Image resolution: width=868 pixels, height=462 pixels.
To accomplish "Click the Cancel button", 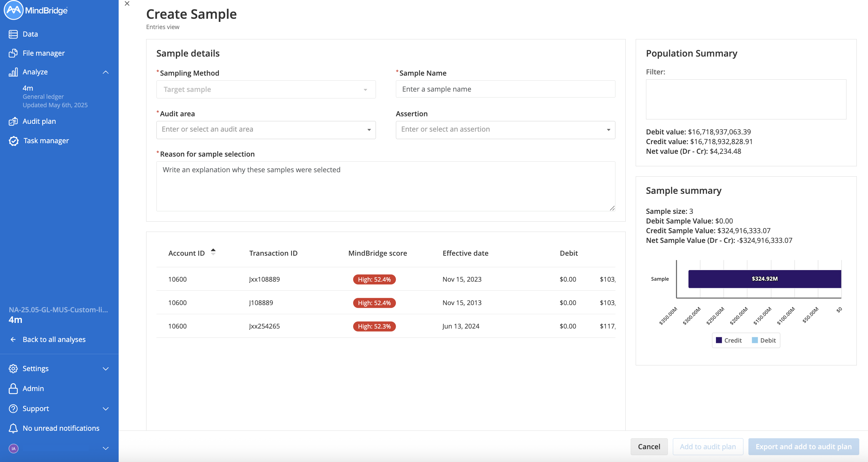I will tap(649, 446).
